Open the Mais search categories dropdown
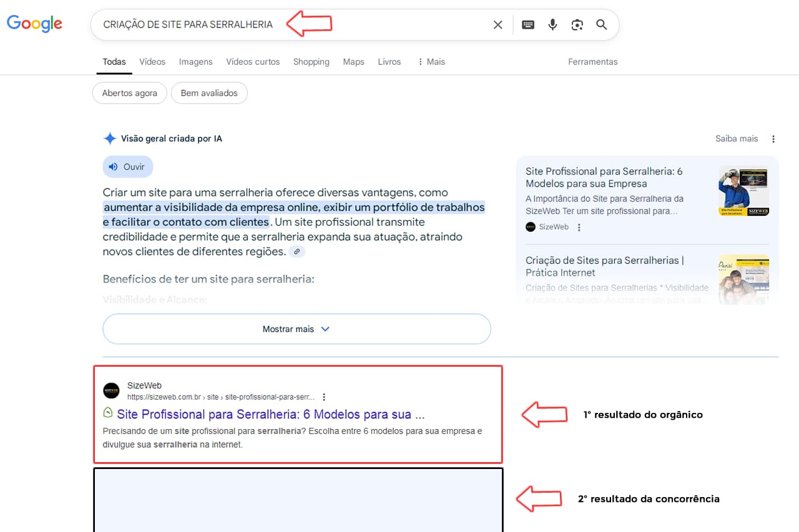The height and width of the screenshot is (532, 799). (x=431, y=62)
